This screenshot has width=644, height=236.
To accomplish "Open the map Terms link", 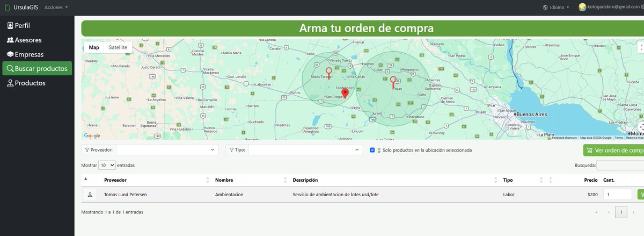I will [619, 138].
